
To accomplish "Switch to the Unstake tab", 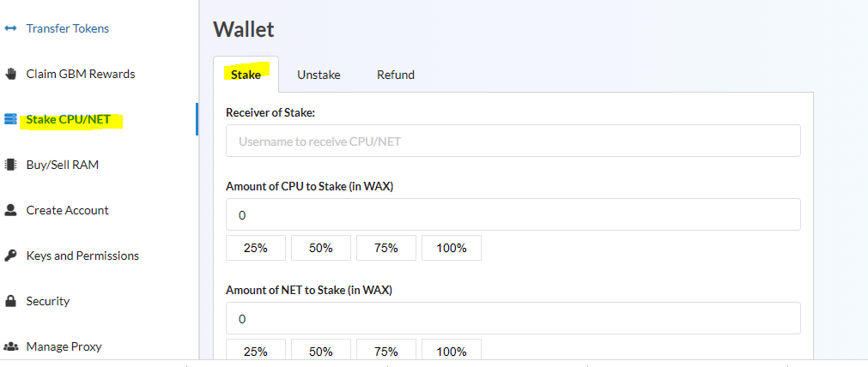I will (x=319, y=75).
